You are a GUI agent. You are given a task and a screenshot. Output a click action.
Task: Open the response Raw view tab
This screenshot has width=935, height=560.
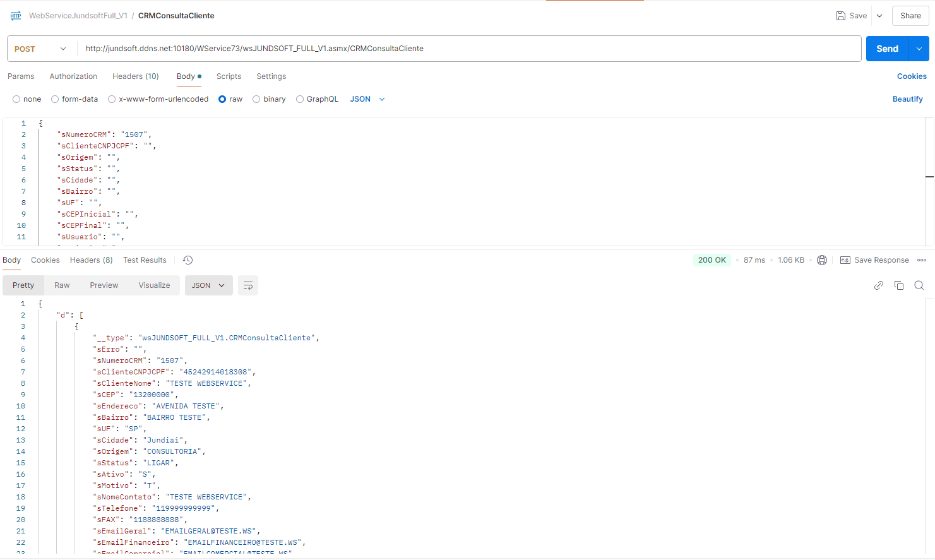coord(62,285)
